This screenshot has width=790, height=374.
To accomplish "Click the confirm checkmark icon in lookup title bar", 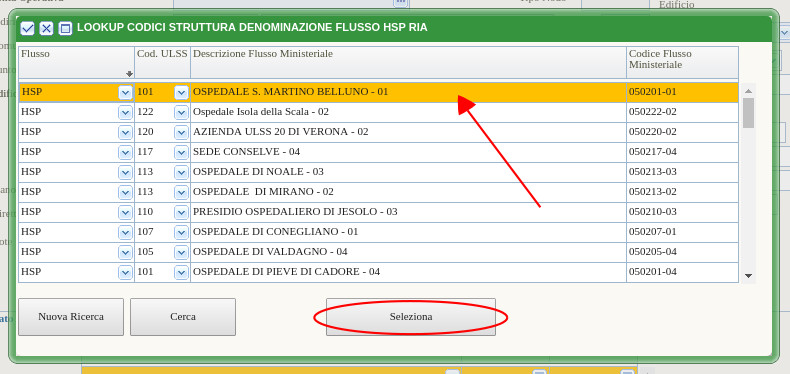I will 27,28.
